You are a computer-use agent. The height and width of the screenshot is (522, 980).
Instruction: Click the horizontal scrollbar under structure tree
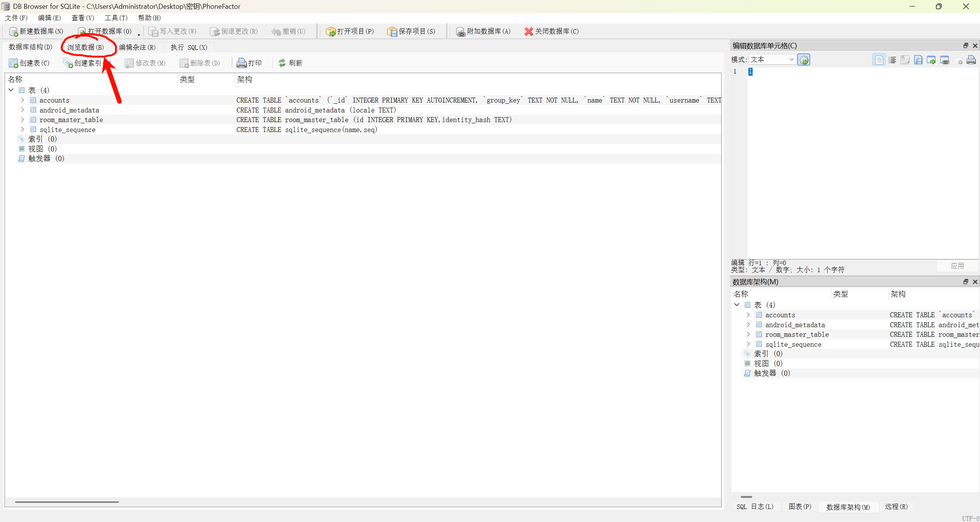tap(67, 502)
